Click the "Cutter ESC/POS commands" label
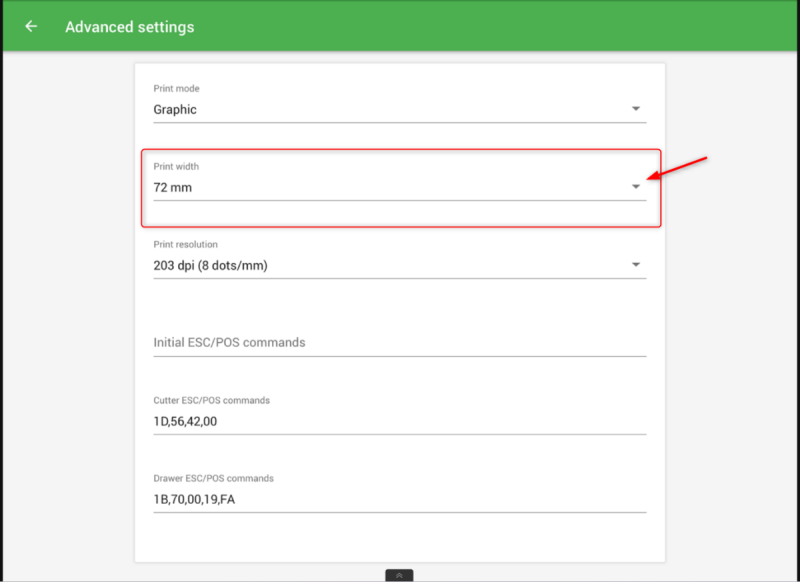The height and width of the screenshot is (582, 800). click(211, 400)
